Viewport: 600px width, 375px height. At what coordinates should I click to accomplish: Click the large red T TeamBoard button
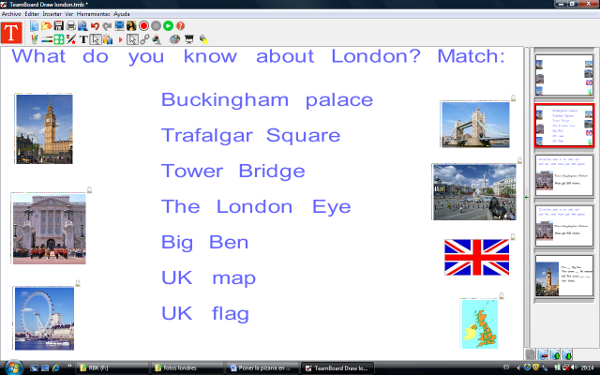[11, 33]
